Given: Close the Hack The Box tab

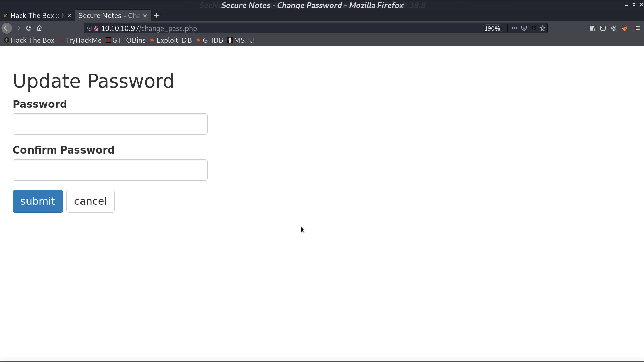Looking at the screenshot, I should tap(69, 16).
